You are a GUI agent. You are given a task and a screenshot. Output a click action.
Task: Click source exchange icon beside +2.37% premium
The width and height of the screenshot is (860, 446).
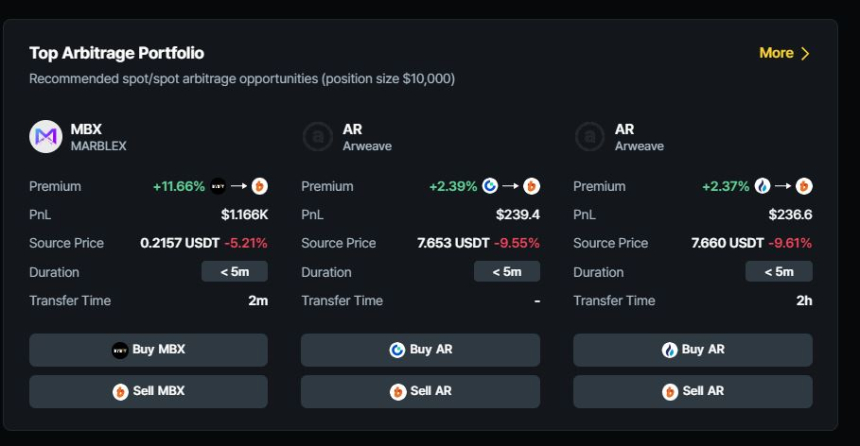tap(762, 186)
